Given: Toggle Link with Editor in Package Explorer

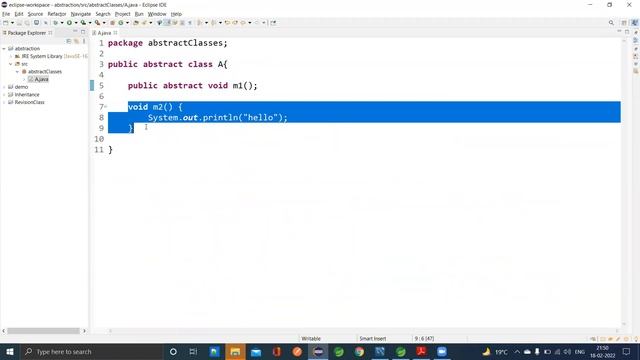Looking at the screenshot, I should coord(76,41).
